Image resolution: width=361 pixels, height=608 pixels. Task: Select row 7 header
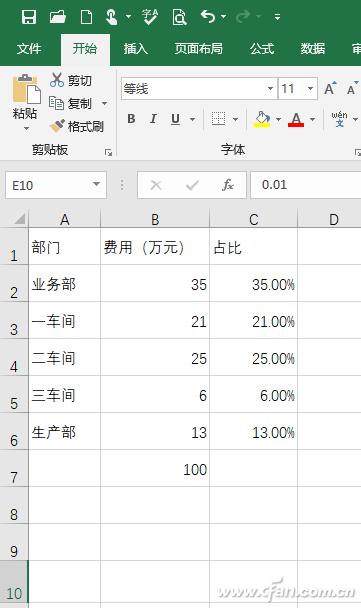click(x=14, y=468)
